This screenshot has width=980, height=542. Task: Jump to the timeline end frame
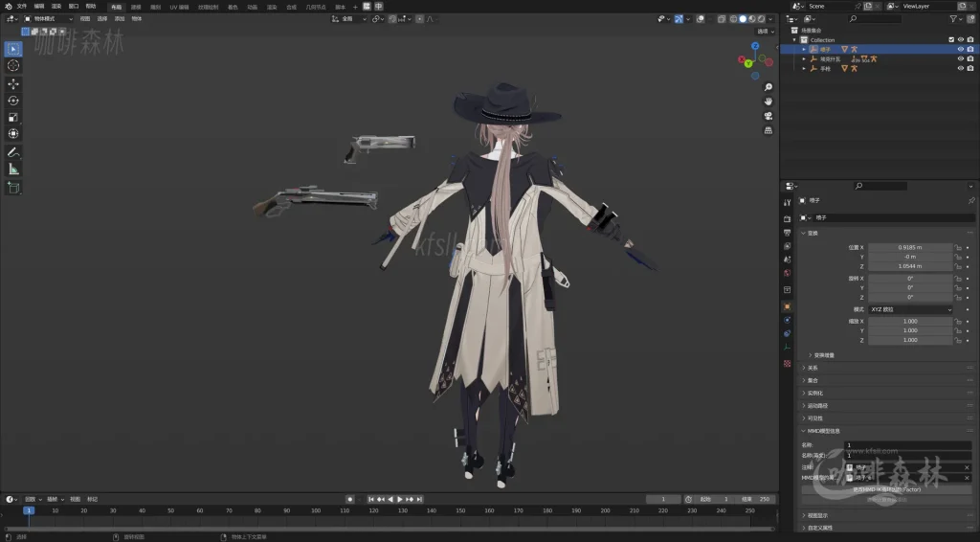[419, 500]
